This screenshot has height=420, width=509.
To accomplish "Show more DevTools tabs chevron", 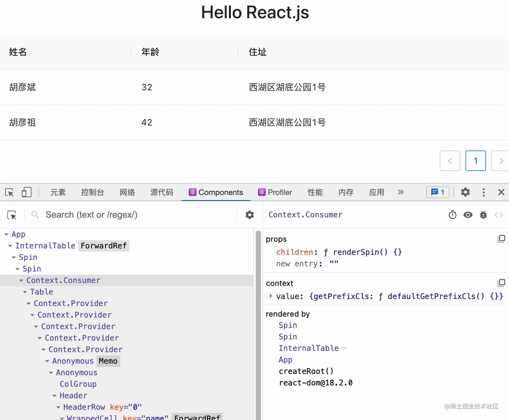I will (x=401, y=192).
